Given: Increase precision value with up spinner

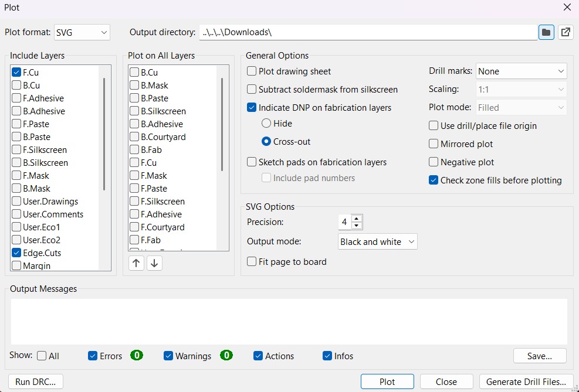Looking at the screenshot, I should (357, 219).
